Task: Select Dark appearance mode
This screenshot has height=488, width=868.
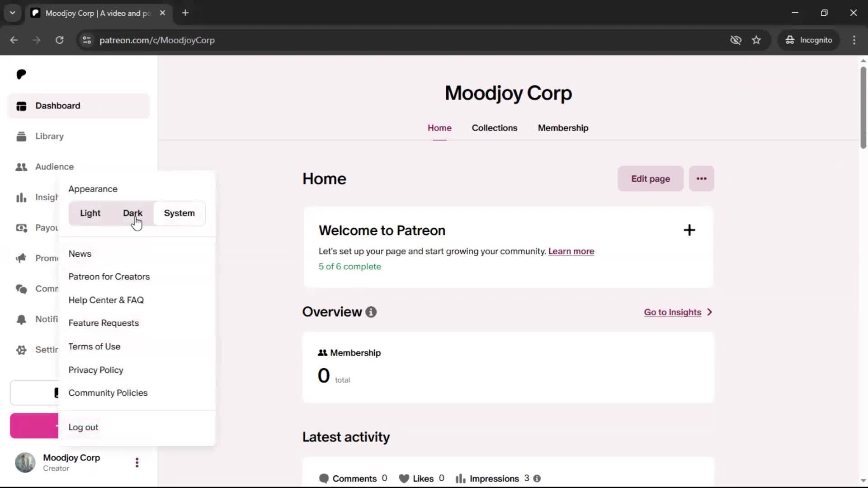Action: click(132, 213)
